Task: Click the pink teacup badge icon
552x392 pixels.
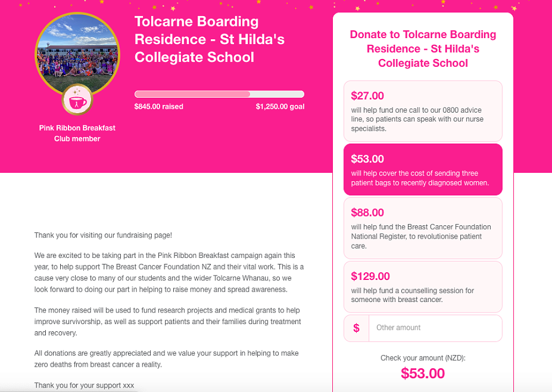Action: pos(77,100)
